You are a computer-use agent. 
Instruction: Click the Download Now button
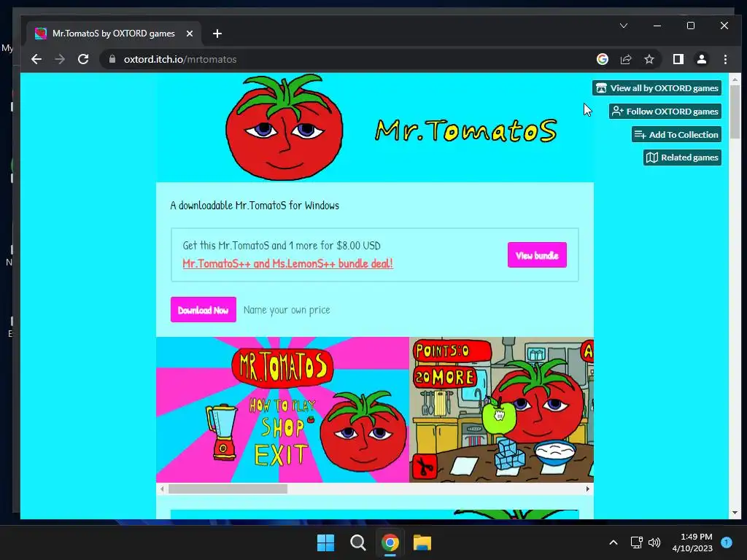[x=204, y=309]
